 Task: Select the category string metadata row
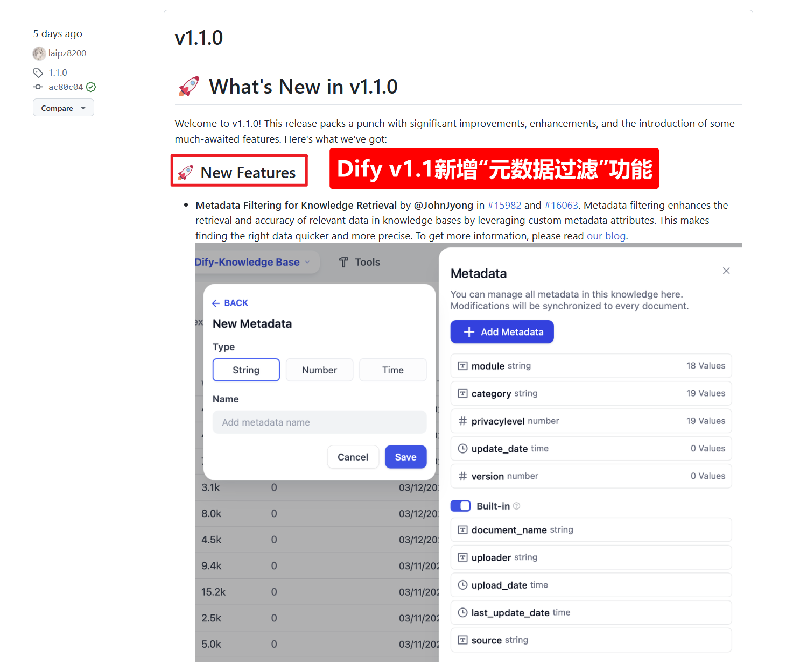(591, 393)
